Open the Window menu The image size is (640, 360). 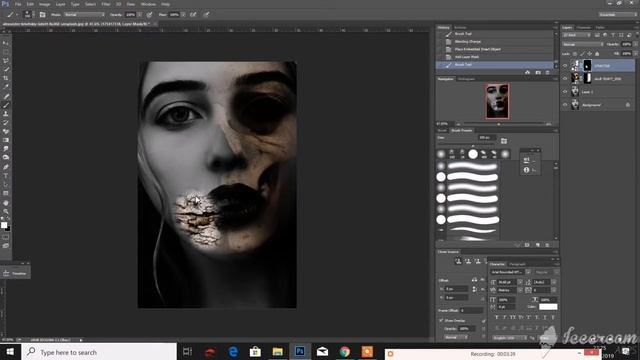(148, 4)
